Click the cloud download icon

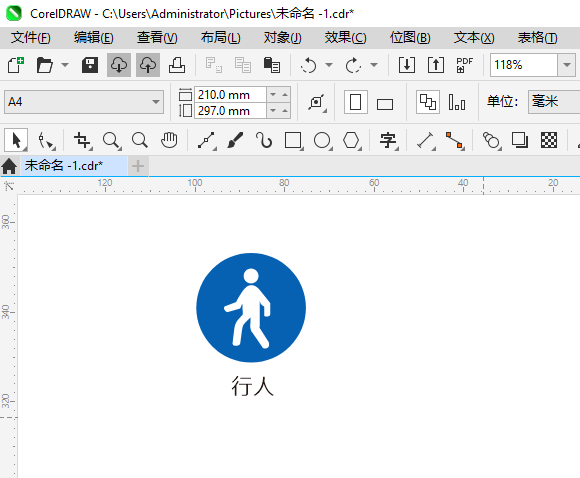point(119,65)
